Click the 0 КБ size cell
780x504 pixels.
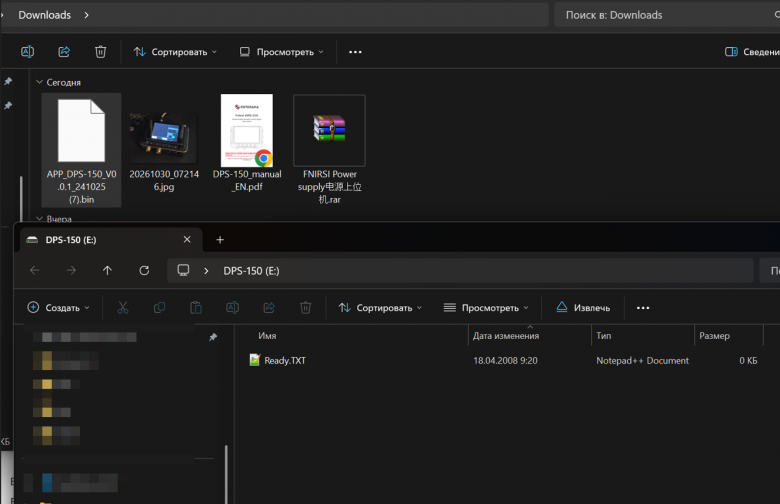[x=748, y=360]
